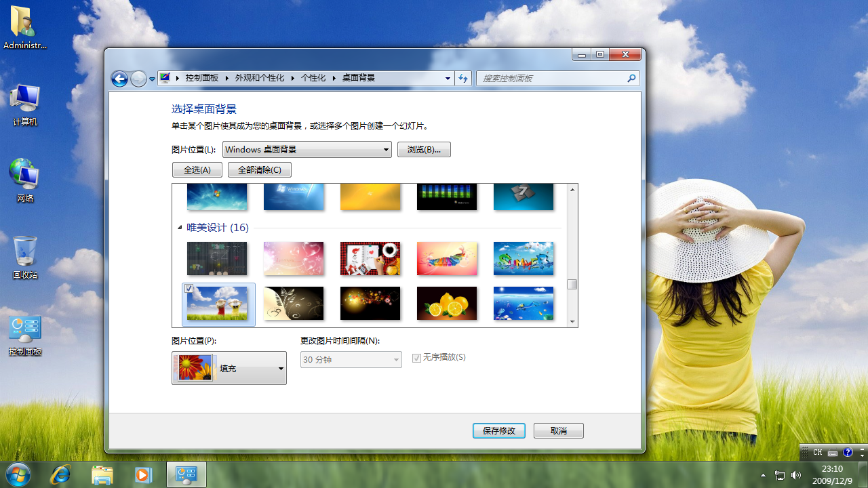Select the pink floral wallpaper thumbnail
This screenshot has height=488, width=868.
click(x=294, y=258)
